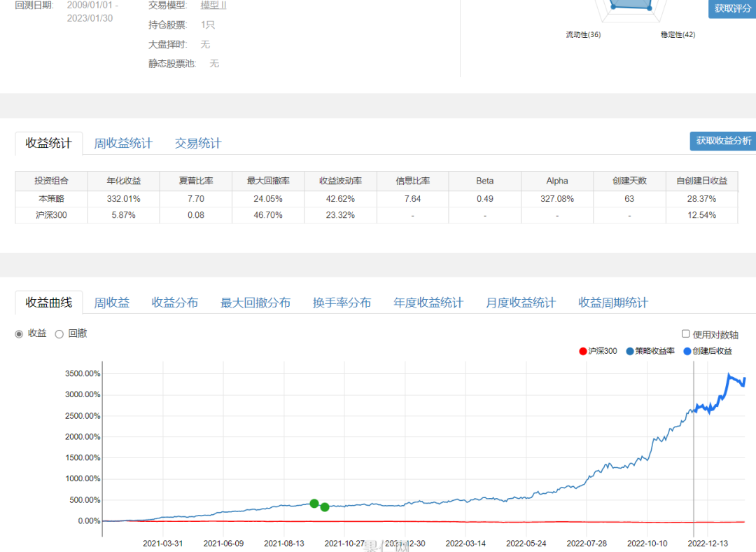Click the first green marker on the curve

314,503
